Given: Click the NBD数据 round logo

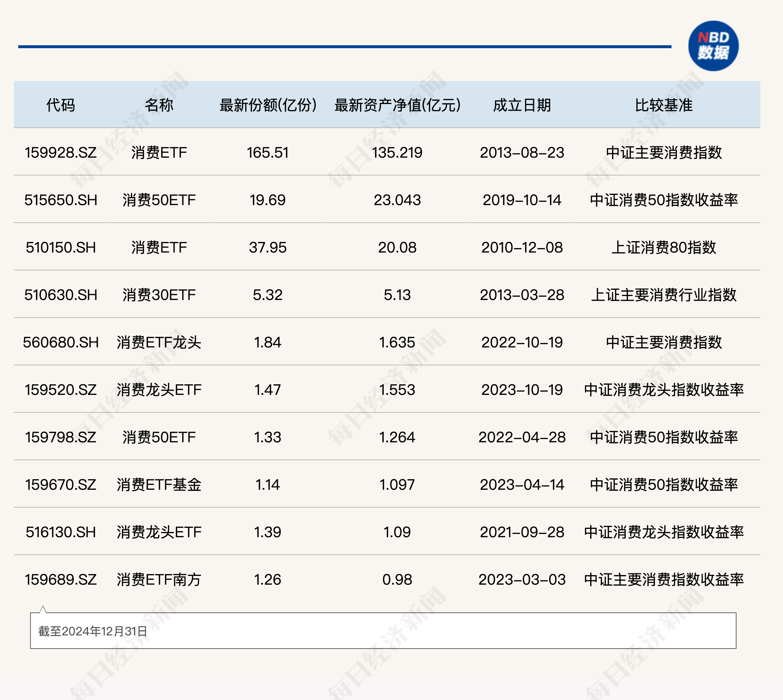Looking at the screenshot, I should (x=713, y=46).
